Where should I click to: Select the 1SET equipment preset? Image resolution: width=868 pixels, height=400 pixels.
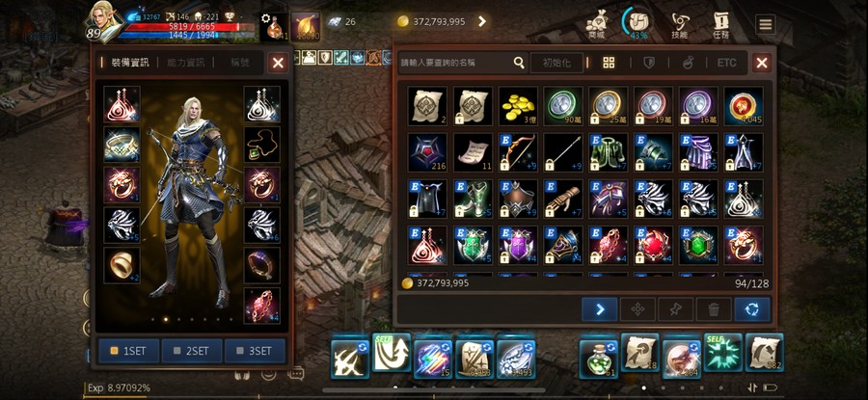tap(129, 351)
